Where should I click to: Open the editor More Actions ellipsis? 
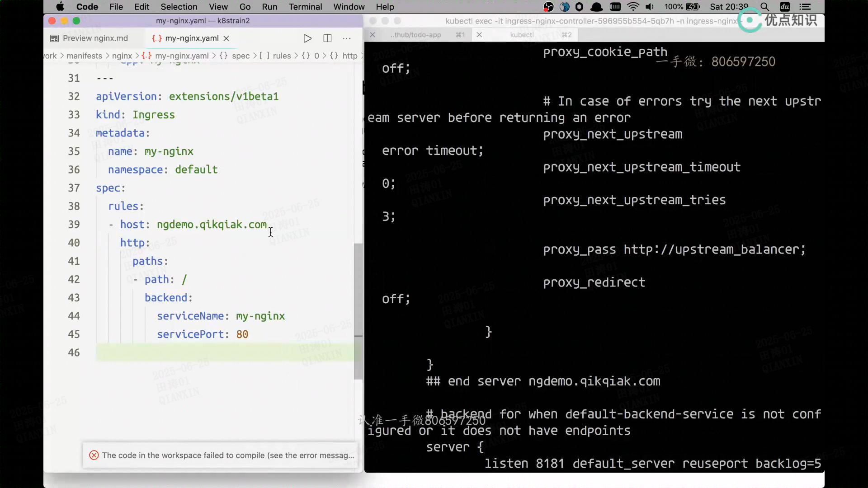tap(347, 38)
